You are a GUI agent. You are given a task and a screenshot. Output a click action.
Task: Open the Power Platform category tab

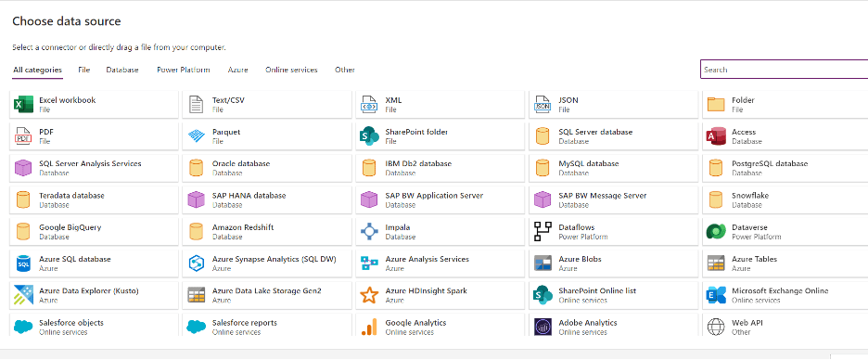click(x=184, y=70)
